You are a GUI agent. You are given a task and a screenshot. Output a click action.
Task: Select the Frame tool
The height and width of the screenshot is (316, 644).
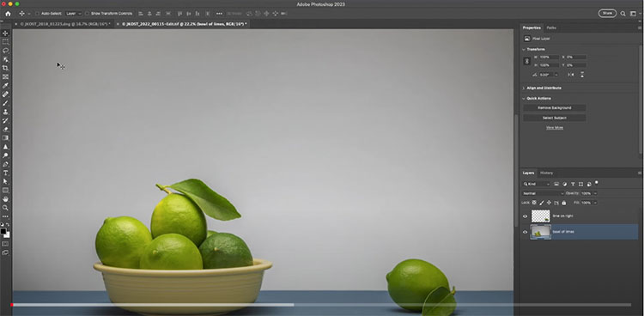[x=5, y=76]
